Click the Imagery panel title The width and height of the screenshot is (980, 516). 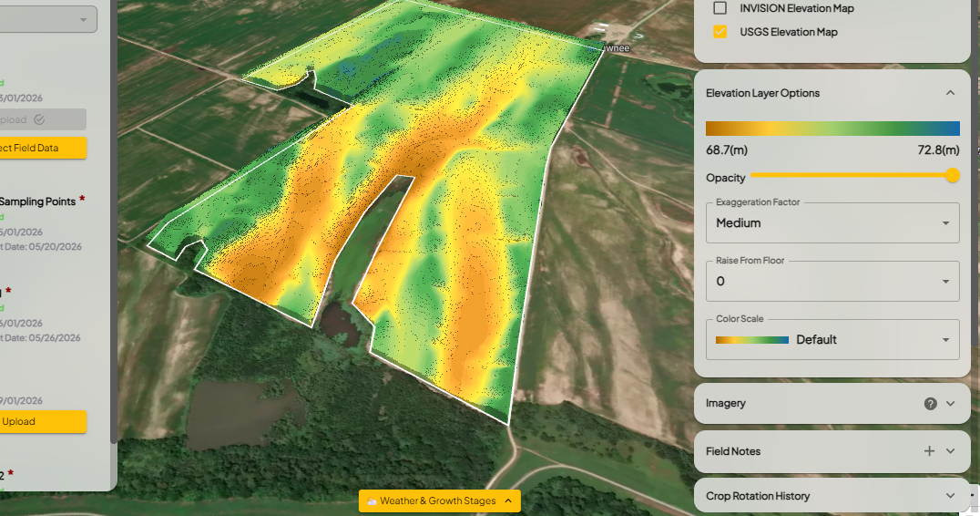click(726, 404)
